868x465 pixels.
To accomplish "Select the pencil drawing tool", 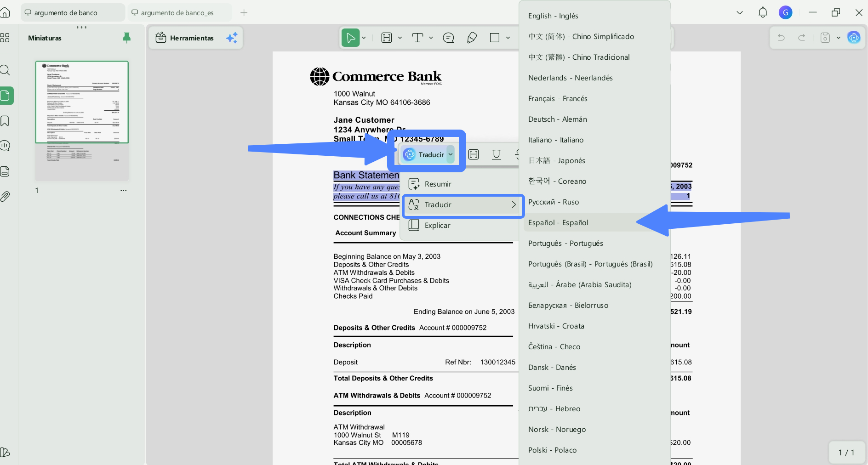I will point(472,38).
